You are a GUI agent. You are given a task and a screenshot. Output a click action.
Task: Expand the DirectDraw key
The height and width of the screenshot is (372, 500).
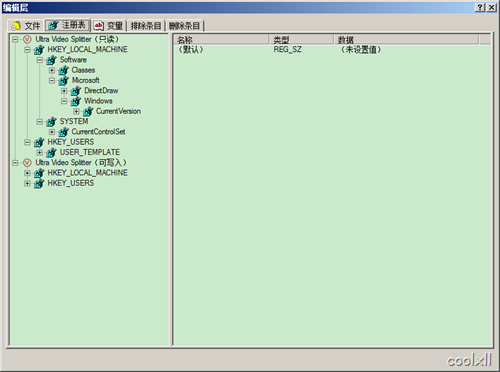[x=64, y=91]
